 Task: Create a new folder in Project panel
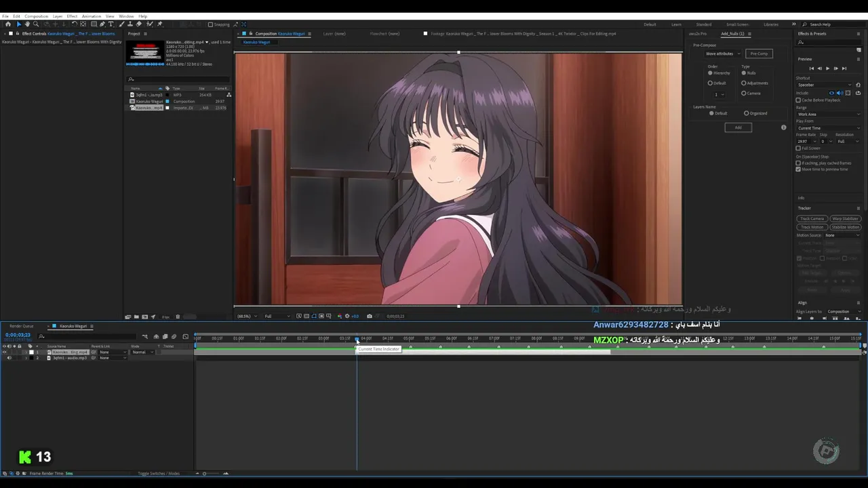tap(136, 317)
